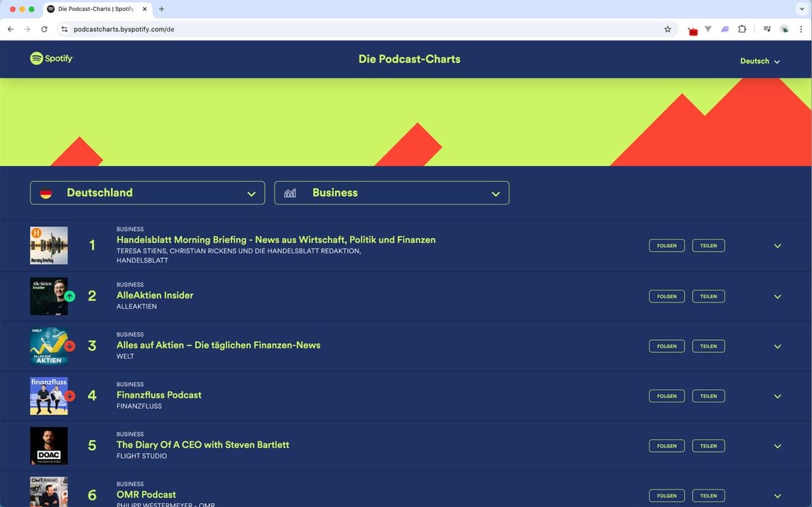812x507 pixels.
Task: Expand The Diary Of A CEO row
Action: pos(777,446)
